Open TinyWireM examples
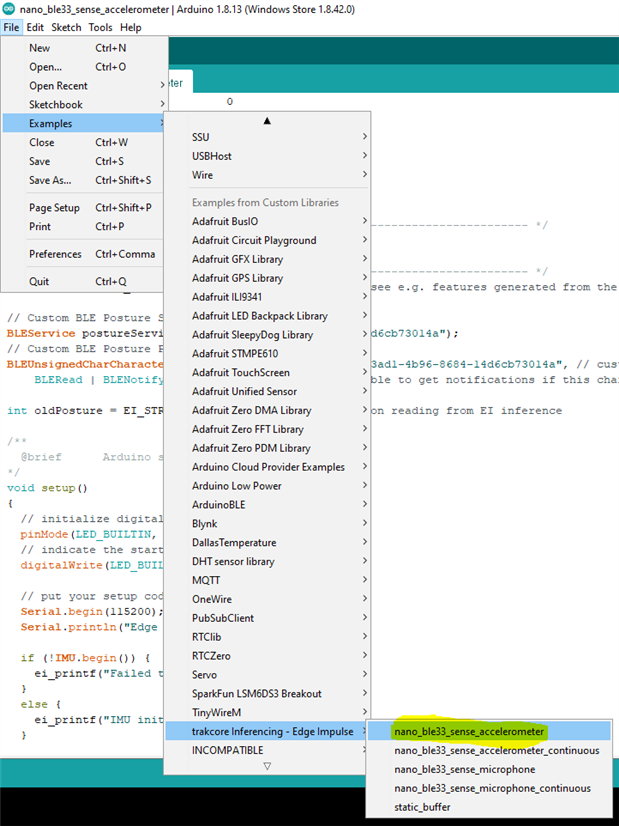619x826 pixels. coord(267,713)
